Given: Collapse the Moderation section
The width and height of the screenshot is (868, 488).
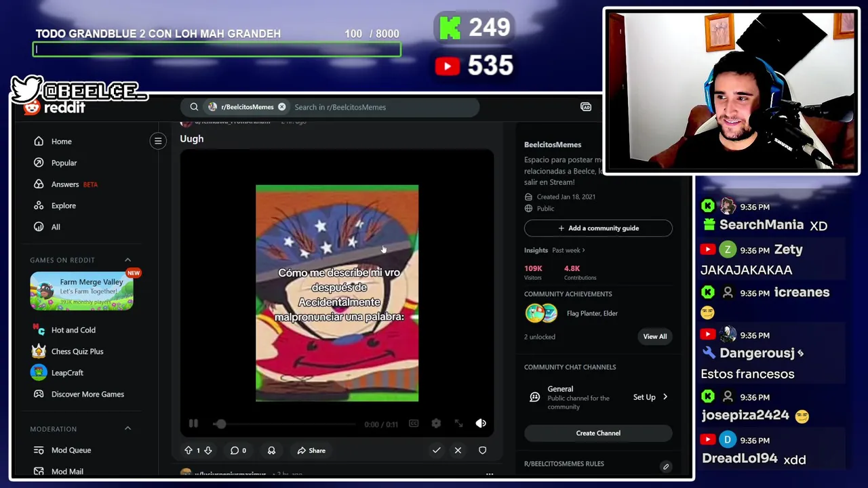Looking at the screenshot, I should (127, 429).
